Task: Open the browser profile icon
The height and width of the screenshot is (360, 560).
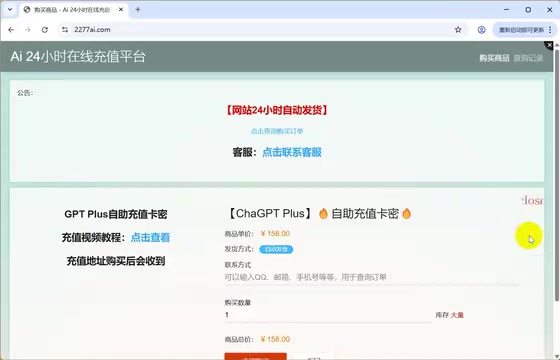Action: [481, 30]
